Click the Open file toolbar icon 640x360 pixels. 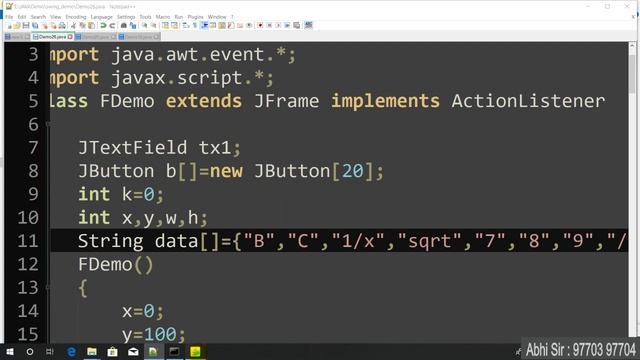tap(17, 26)
